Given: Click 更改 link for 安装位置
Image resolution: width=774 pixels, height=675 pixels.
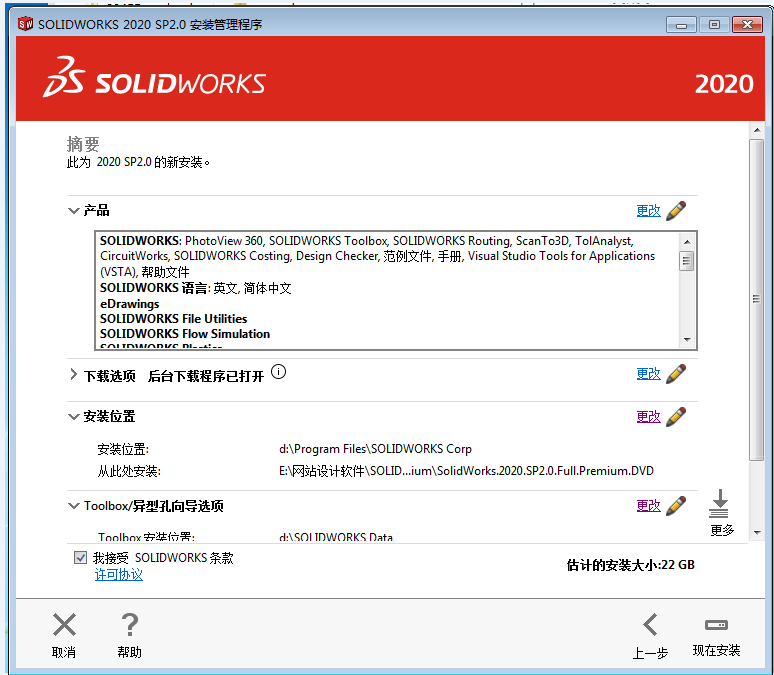Looking at the screenshot, I should pos(648,417).
